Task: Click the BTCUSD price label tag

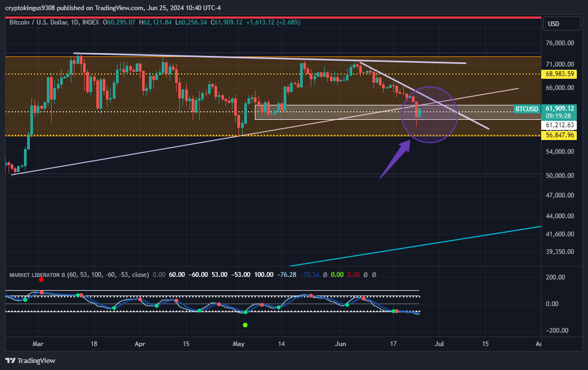Action: tap(526, 109)
